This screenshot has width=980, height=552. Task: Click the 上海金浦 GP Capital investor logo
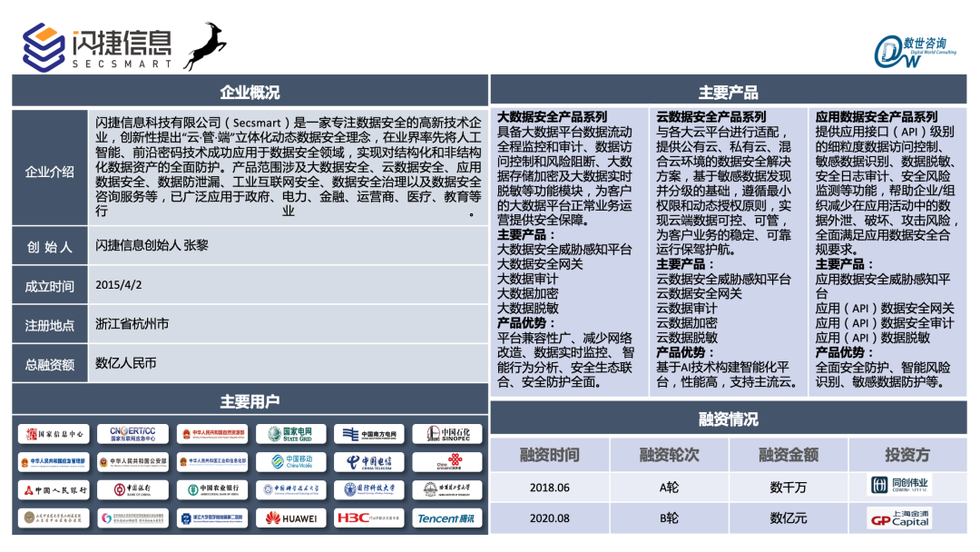pos(899,518)
